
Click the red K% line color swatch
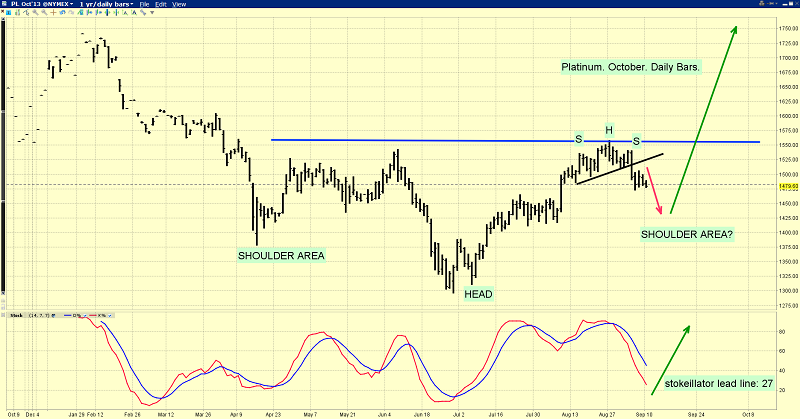pos(93,315)
